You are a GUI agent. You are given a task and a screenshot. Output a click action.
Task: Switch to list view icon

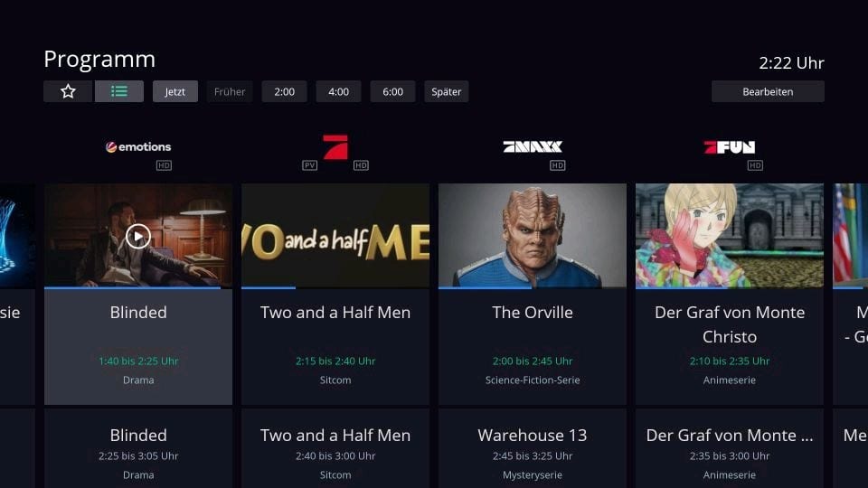119,91
